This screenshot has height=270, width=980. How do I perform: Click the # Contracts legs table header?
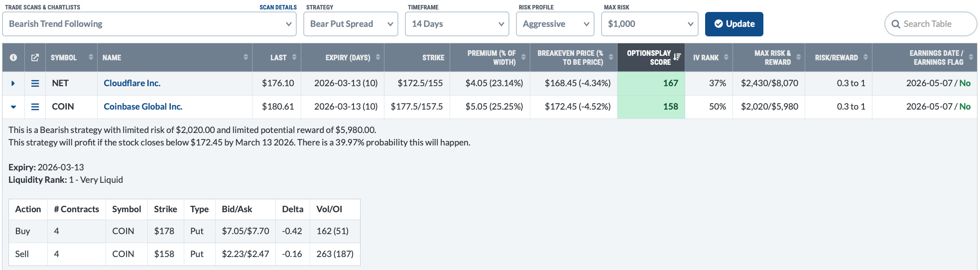(x=77, y=209)
